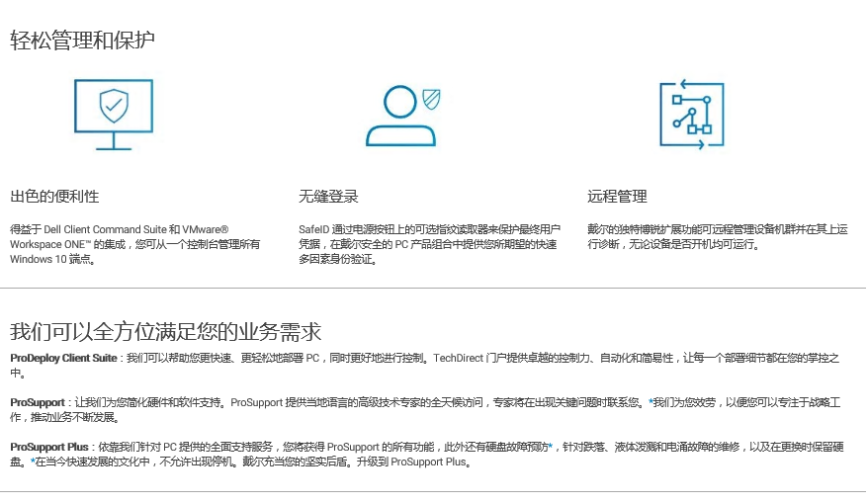
Task: Select the 无缝登录 heading
Action: coord(328,196)
